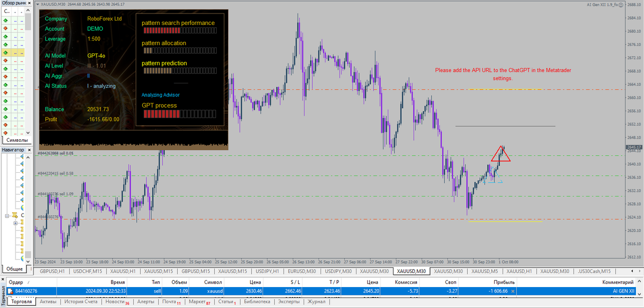The height and width of the screenshot is (308, 644).
Task: Open the История Счета terminal tab
Action: [x=80, y=302]
